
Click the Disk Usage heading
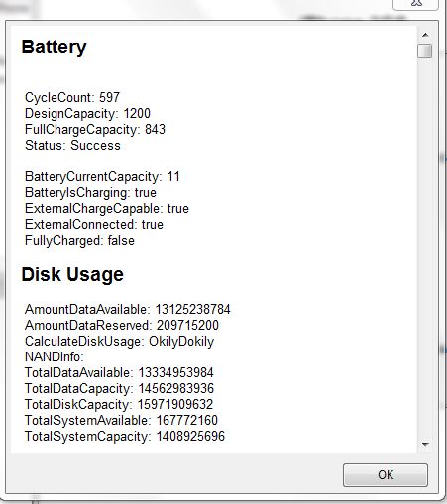[72, 274]
